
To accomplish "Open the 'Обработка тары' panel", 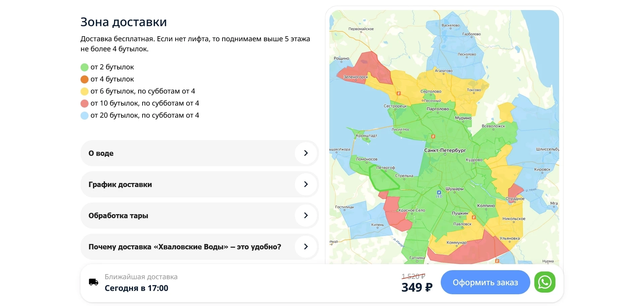I will 199,216.
